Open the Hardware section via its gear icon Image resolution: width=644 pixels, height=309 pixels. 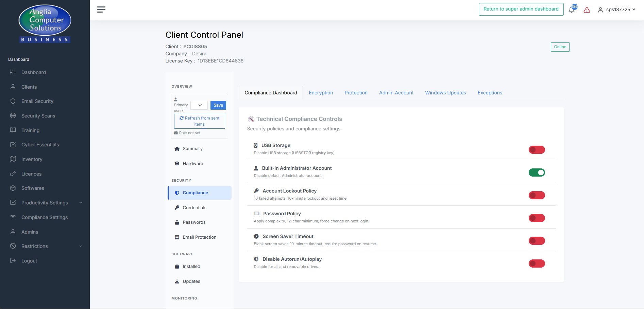tap(177, 163)
